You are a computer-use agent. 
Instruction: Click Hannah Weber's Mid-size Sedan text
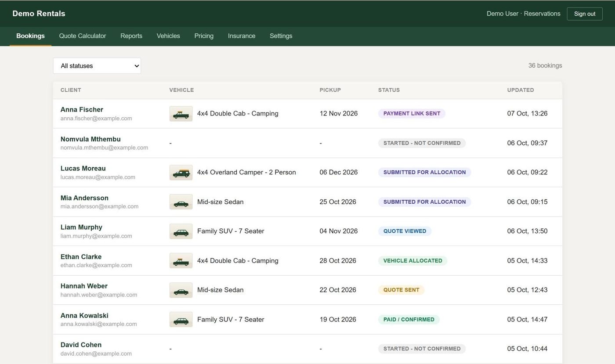(220, 290)
